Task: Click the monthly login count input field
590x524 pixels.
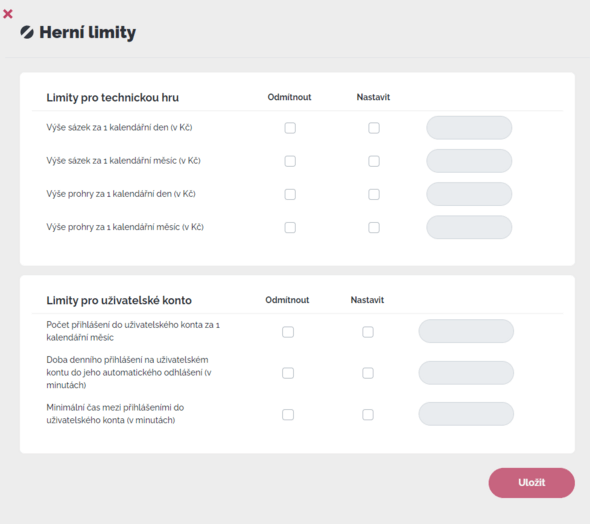Action: click(x=466, y=331)
